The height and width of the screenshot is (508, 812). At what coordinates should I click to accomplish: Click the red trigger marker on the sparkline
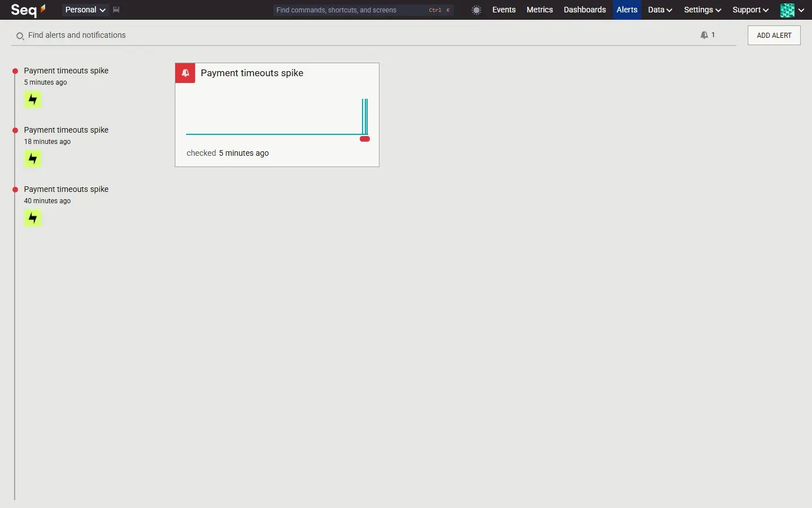tap(365, 139)
